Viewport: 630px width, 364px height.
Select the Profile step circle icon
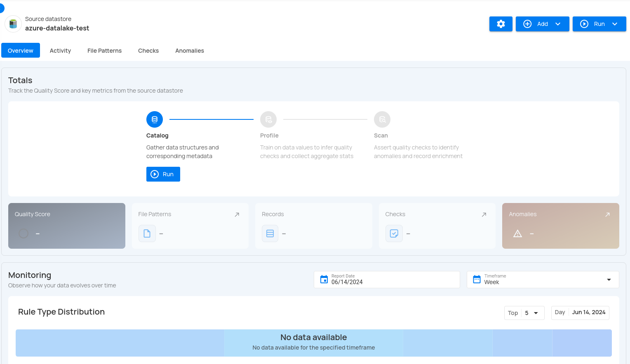[268, 119]
